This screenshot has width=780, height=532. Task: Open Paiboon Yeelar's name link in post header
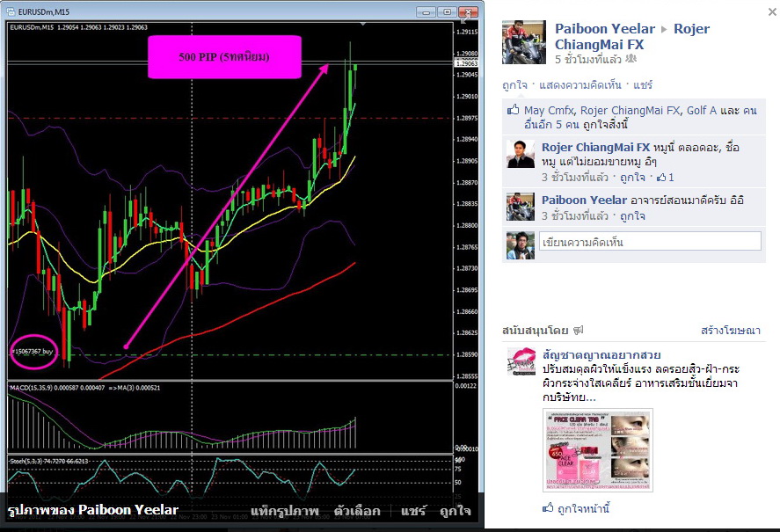coord(605,29)
